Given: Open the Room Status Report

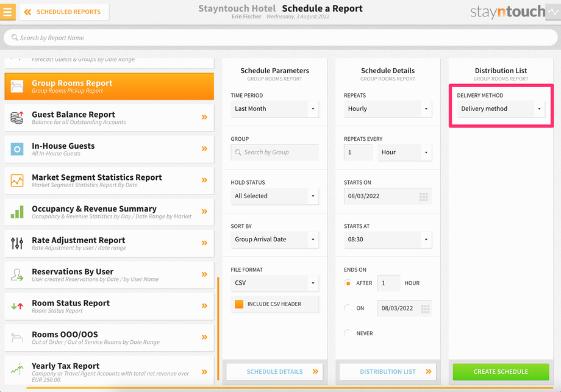Looking at the screenshot, I should (x=109, y=307).
